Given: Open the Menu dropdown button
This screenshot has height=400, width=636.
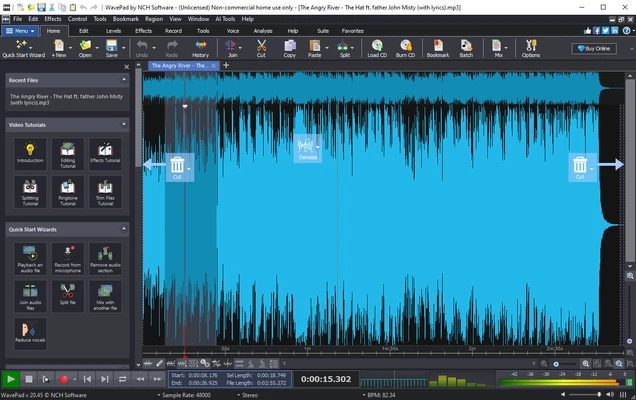Looking at the screenshot, I should (x=20, y=31).
